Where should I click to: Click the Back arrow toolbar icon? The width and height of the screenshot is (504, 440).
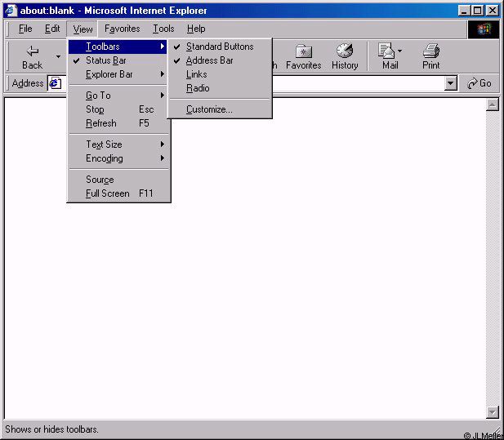(33, 51)
